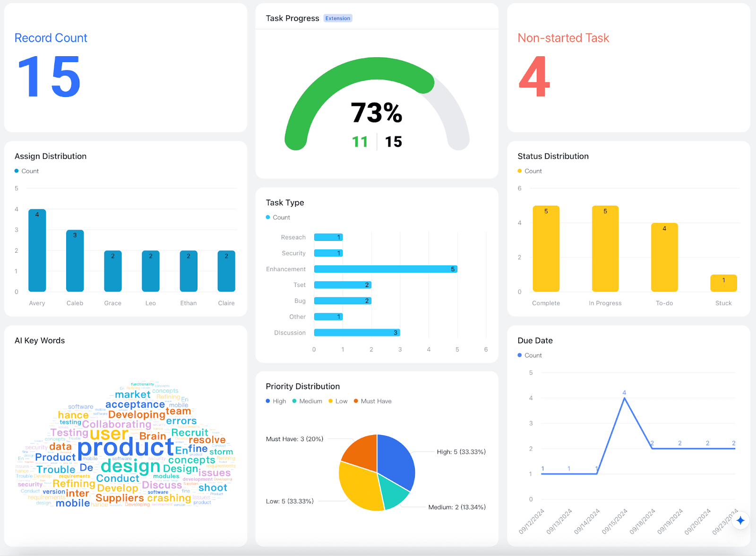Click the Tset bar in Task Type
The height and width of the screenshot is (556, 756).
click(343, 285)
